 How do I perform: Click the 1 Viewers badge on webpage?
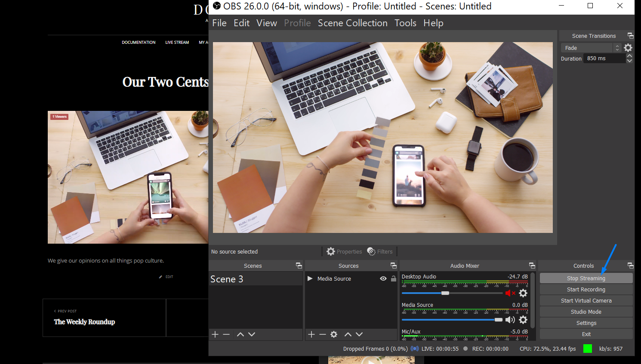(x=59, y=116)
